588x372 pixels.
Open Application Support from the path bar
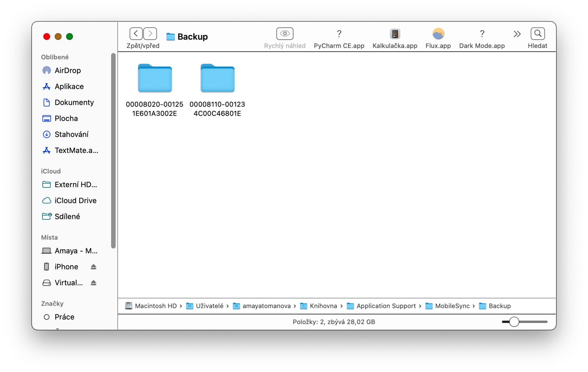point(386,306)
